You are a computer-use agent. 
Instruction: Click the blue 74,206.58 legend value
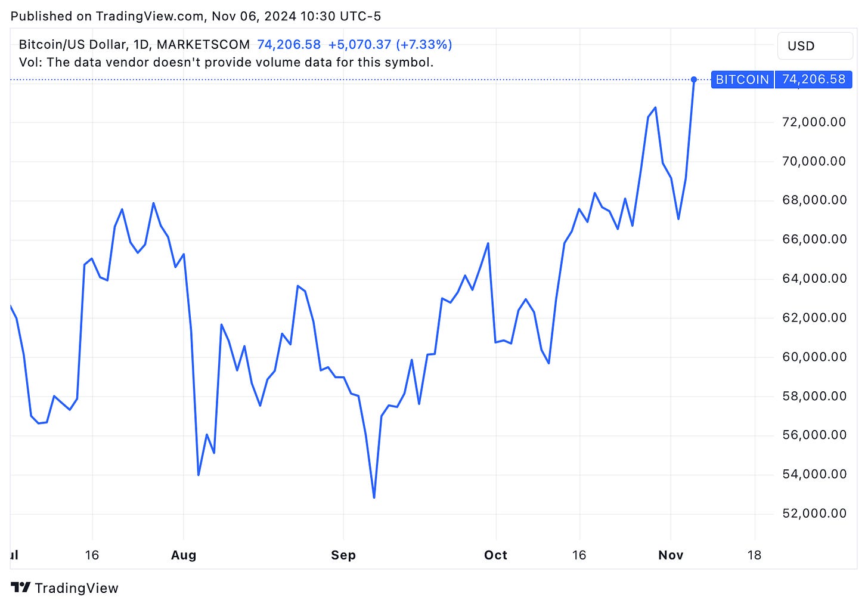pos(289,45)
